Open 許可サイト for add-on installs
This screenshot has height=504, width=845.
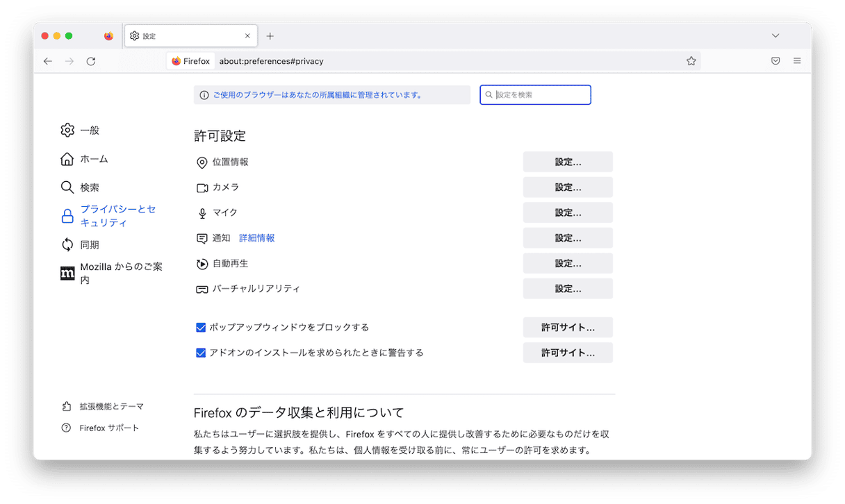[x=568, y=353]
